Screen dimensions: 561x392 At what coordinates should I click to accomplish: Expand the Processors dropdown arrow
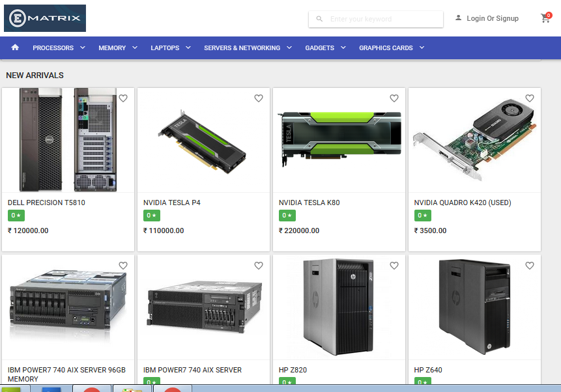click(x=83, y=48)
